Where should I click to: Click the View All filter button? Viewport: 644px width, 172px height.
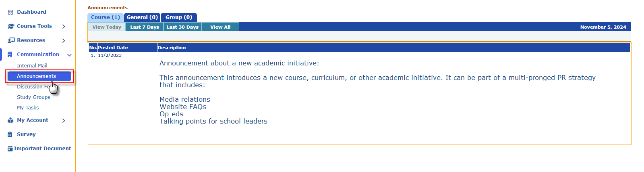tap(220, 27)
